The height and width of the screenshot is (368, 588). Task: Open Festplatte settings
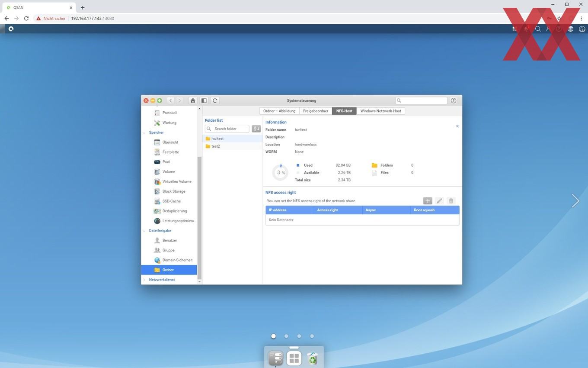click(x=170, y=152)
